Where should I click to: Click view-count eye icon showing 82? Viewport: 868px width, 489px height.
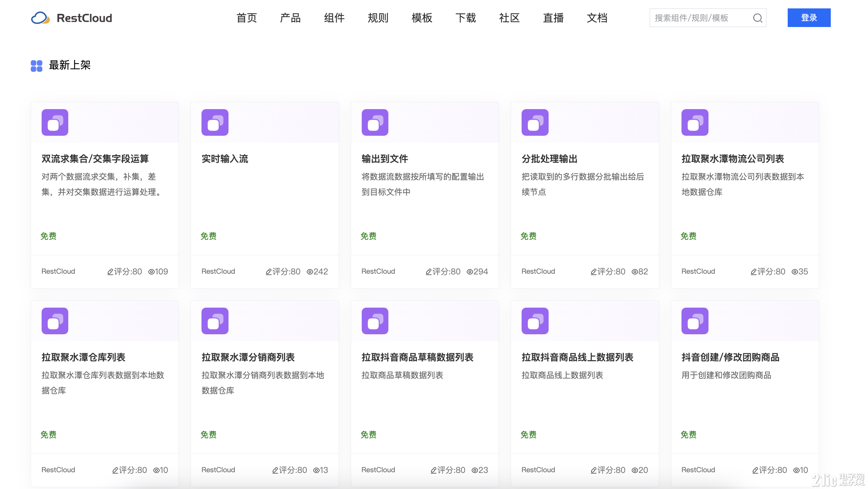[x=635, y=272]
